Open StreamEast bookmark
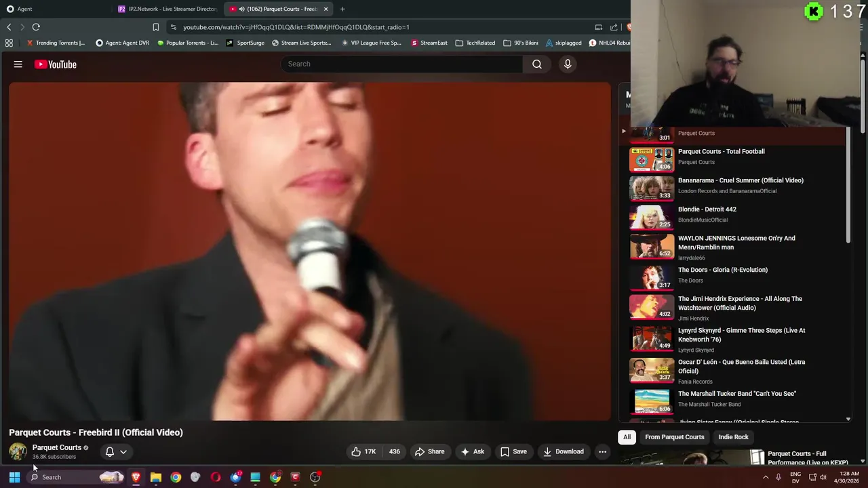Image resolution: width=868 pixels, height=488 pixels. tap(429, 43)
